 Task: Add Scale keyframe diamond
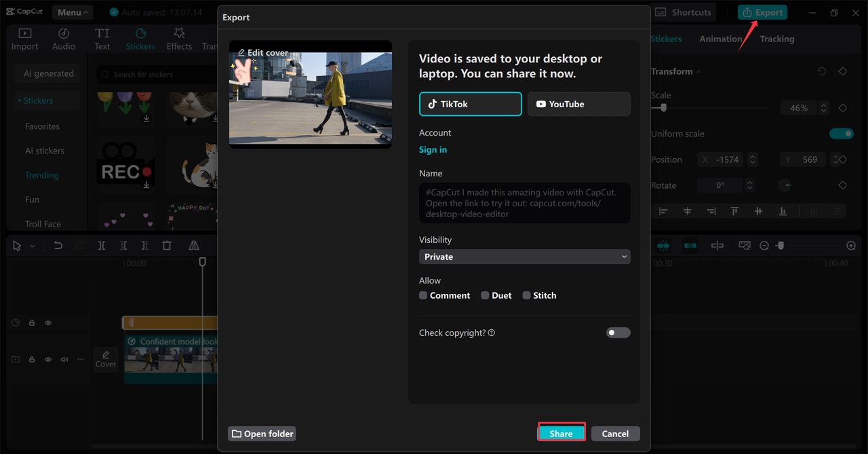[x=843, y=108]
